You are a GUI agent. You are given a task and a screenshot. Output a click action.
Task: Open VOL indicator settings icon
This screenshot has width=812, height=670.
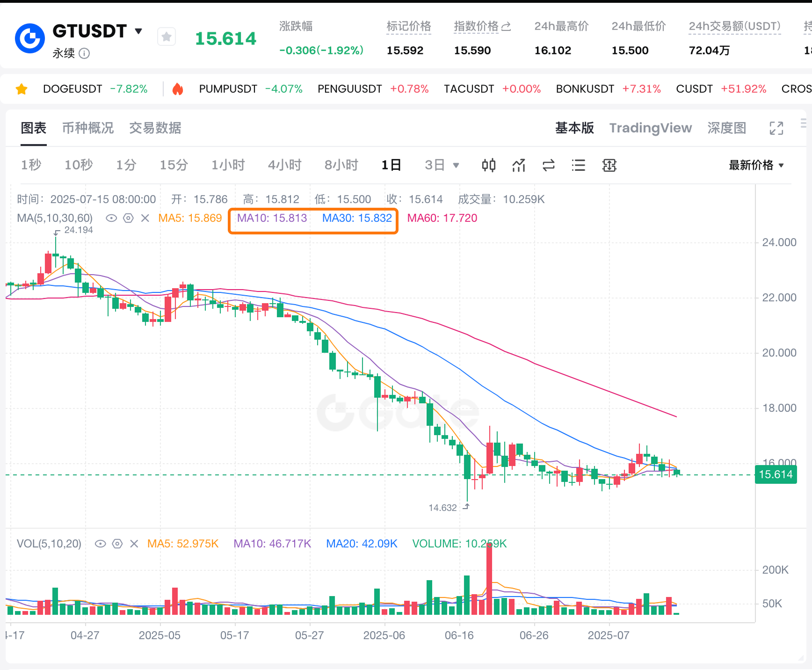(x=117, y=544)
